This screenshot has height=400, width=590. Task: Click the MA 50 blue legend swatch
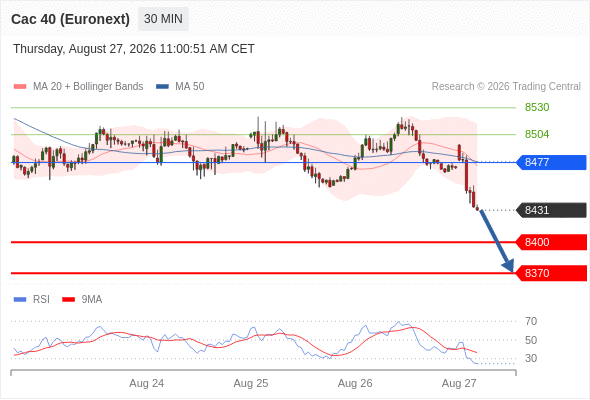point(162,87)
